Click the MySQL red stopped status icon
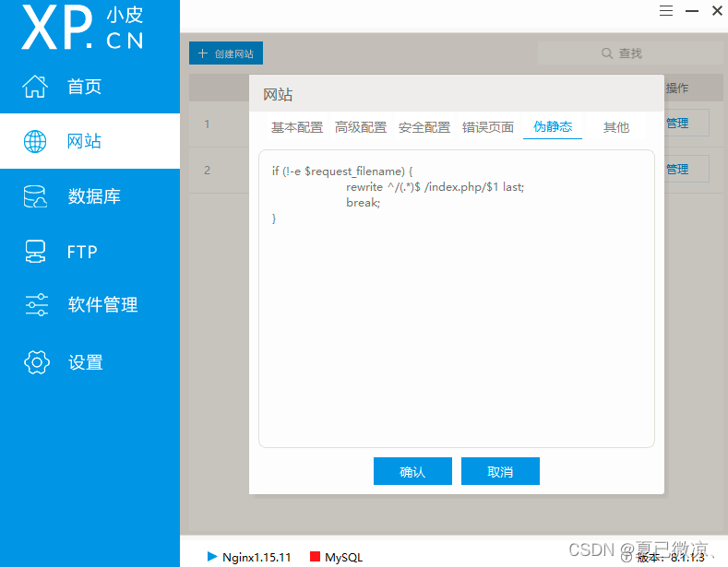The image size is (728, 567). click(x=315, y=556)
